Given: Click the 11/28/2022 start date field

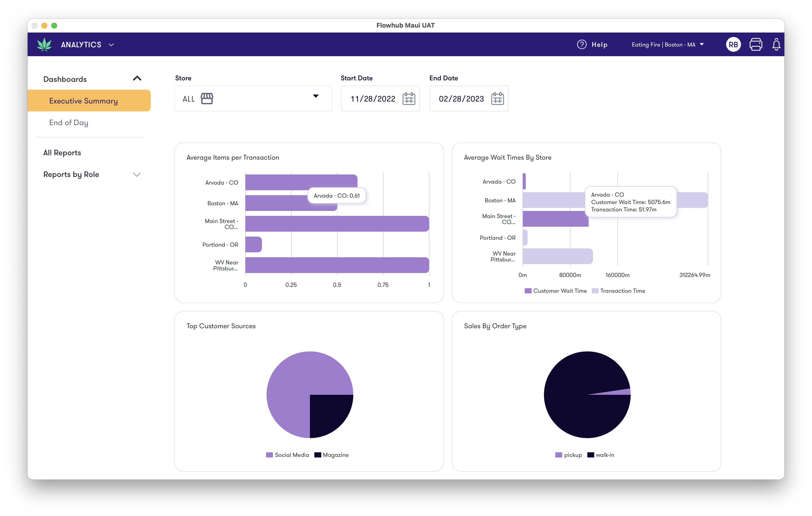Looking at the screenshot, I should (x=380, y=99).
